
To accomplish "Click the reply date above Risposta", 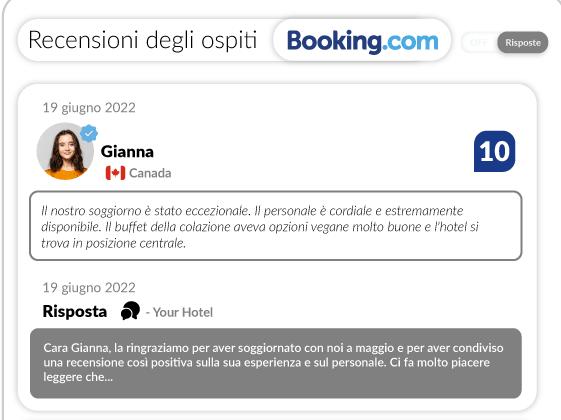I will point(89,288).
